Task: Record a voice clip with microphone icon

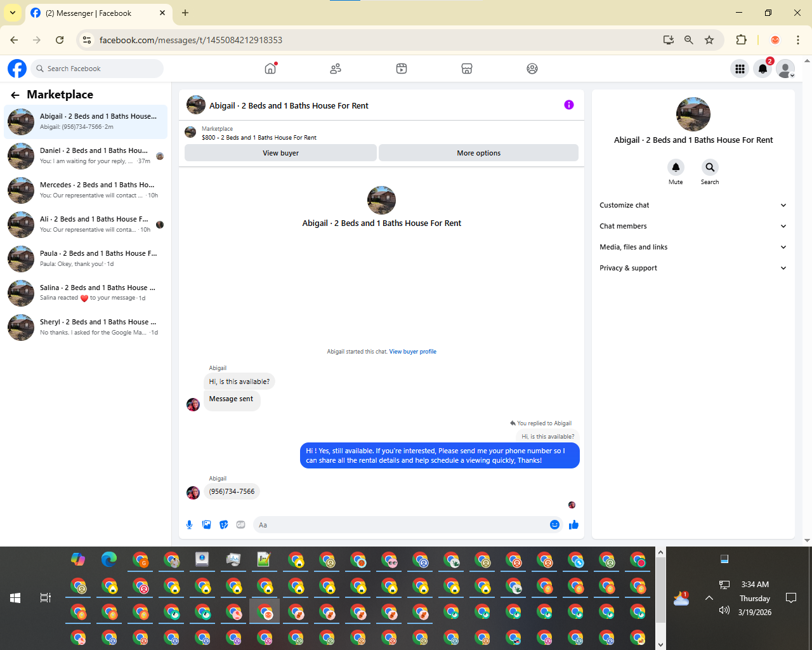Action: (x=190, y=525)
